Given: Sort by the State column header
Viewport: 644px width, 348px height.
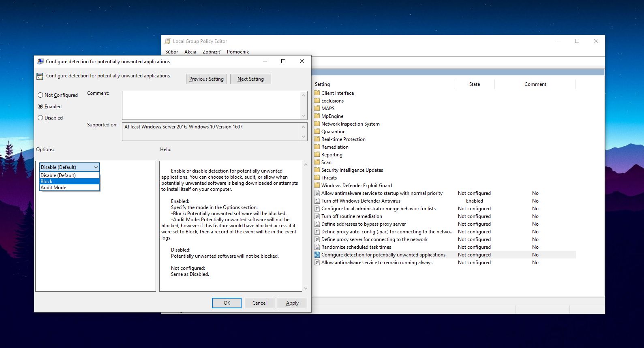Looking at the screenshot, I should [x=474, y=84].
